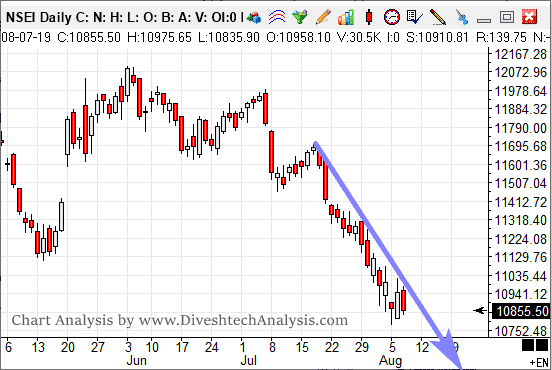
Task: Click the 11318.40 price axis label
Action: (x=520, y=220)
